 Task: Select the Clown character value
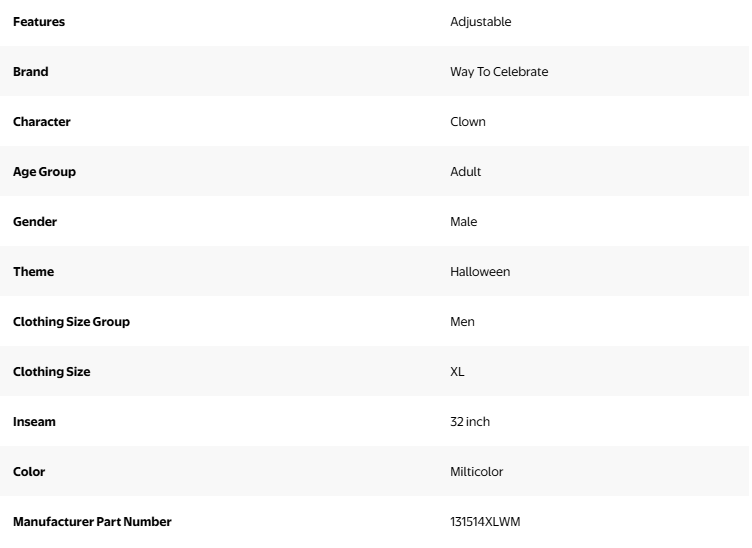click(468, 122)
